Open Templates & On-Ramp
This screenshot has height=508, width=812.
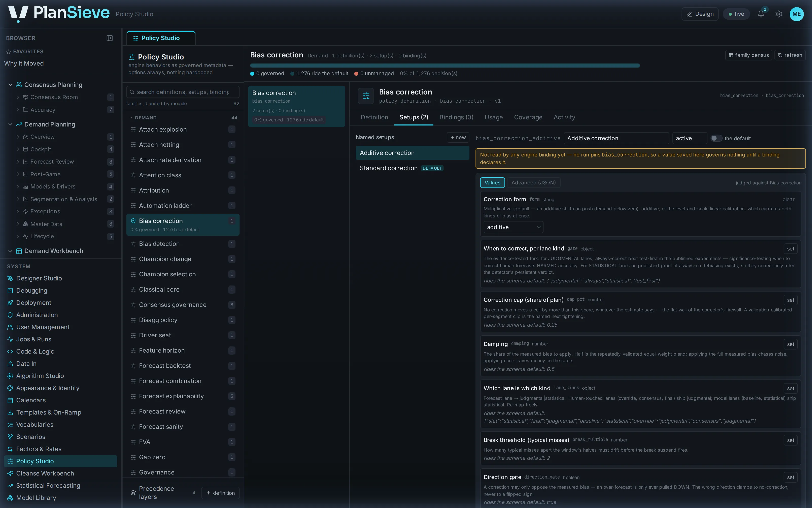click(x=61, y=412)
